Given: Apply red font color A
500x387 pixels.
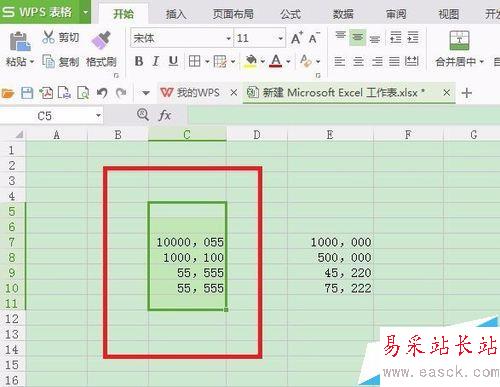Looking at the screenshot, I should [x=276, y=61].
